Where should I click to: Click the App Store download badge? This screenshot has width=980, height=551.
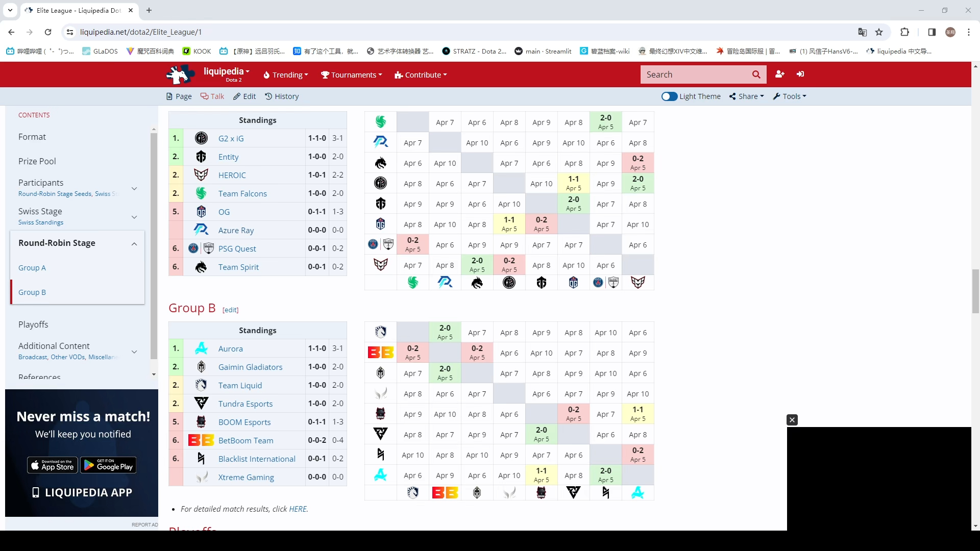(x=53, y=465)
